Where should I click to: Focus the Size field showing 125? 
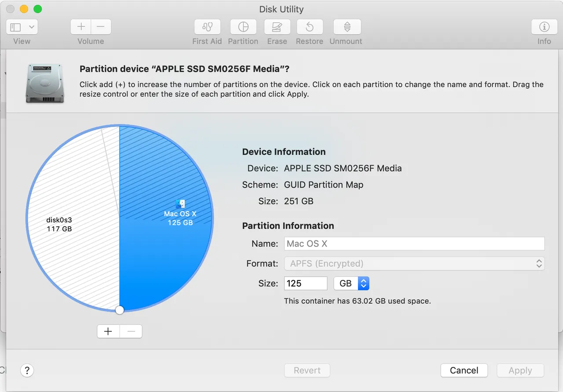[x=306, y=283]
